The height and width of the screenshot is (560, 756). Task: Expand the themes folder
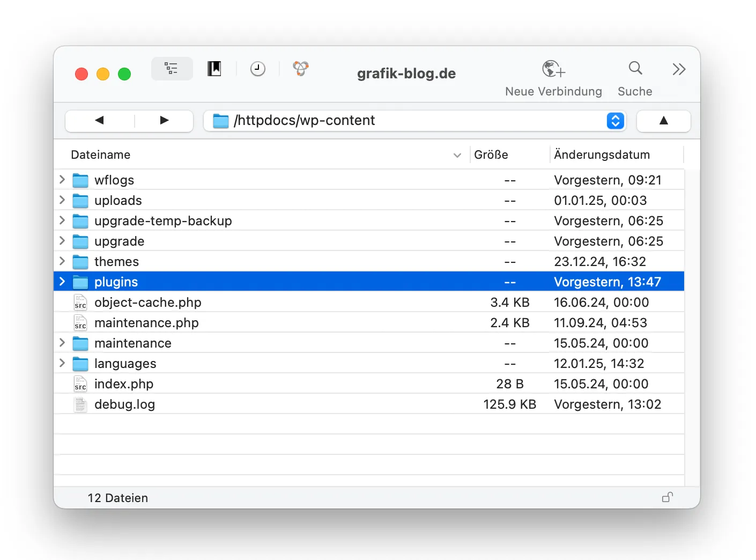[62, 261]
